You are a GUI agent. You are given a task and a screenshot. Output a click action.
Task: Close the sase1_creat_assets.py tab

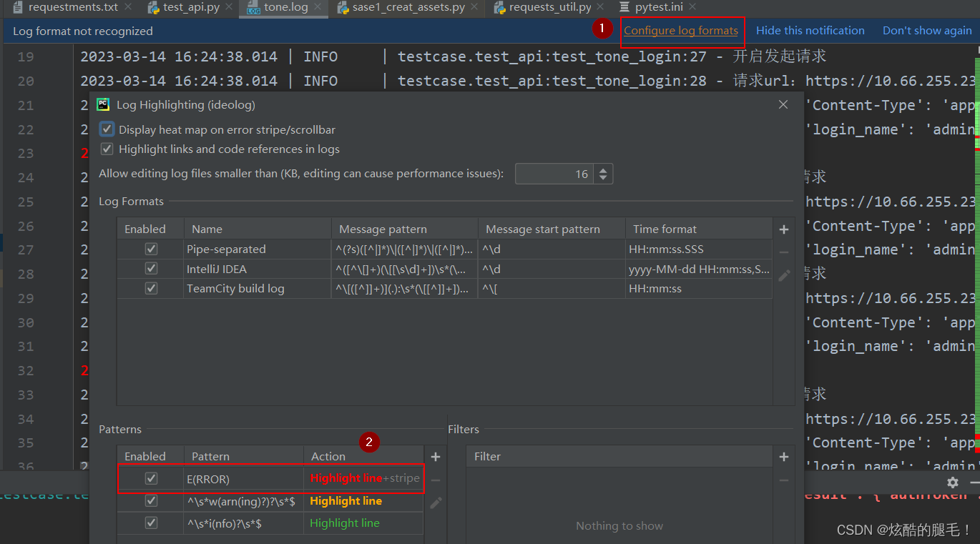(x=475, y=7)
